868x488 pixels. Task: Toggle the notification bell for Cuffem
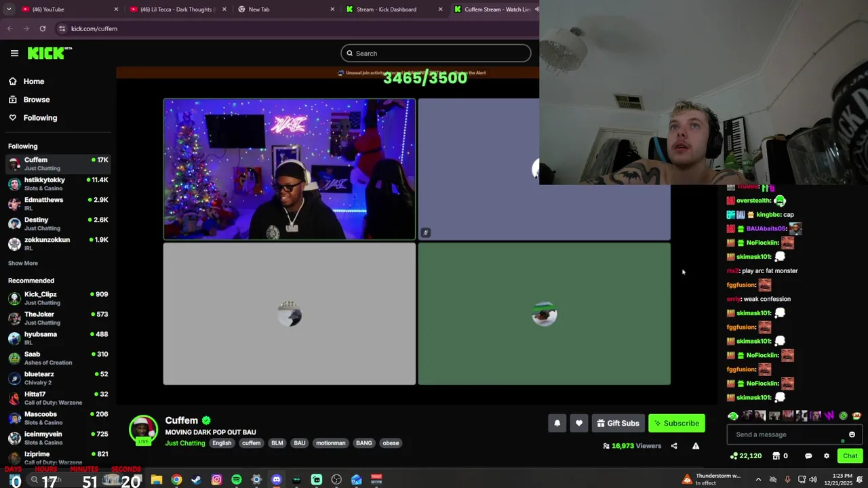[557, 423]
